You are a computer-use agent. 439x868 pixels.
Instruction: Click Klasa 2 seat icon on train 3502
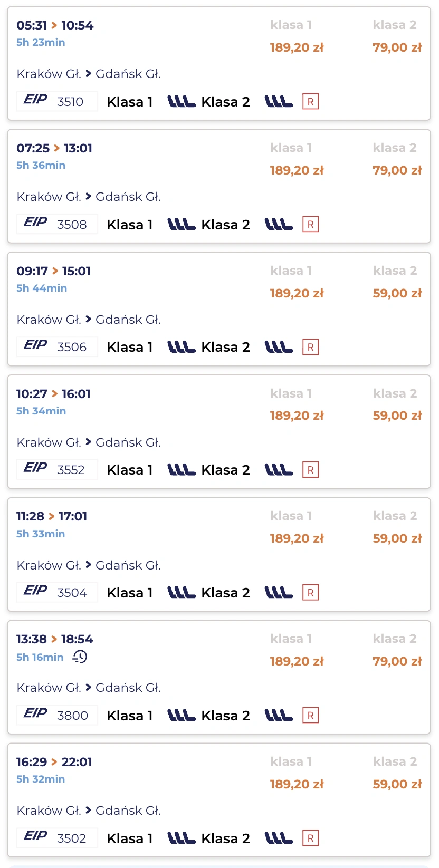[279, 838]
